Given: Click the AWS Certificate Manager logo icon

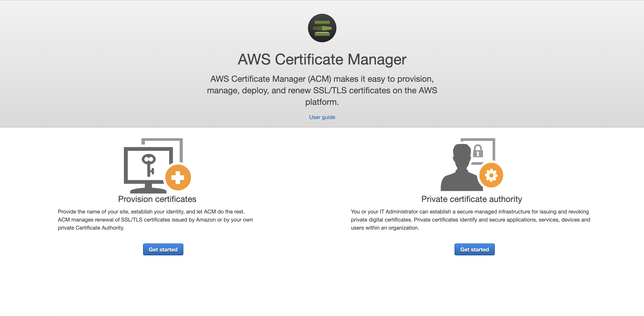Looking at the screenshot, I should pyautogui.click(x=322, y=28).
